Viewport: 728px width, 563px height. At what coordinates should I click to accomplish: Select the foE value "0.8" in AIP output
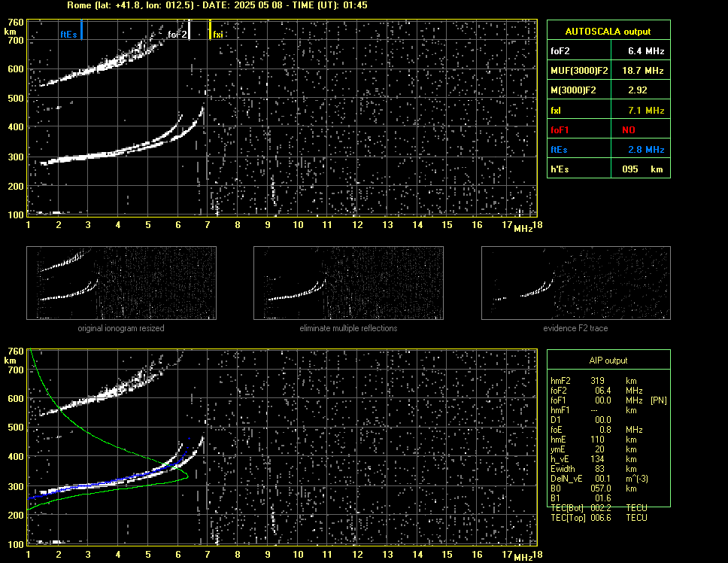605,430
